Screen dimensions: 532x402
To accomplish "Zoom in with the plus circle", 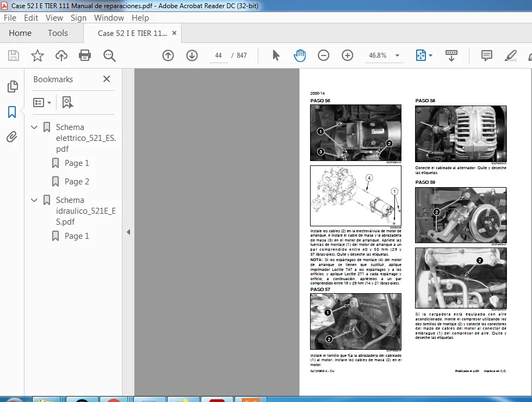I will pos(348,55).
